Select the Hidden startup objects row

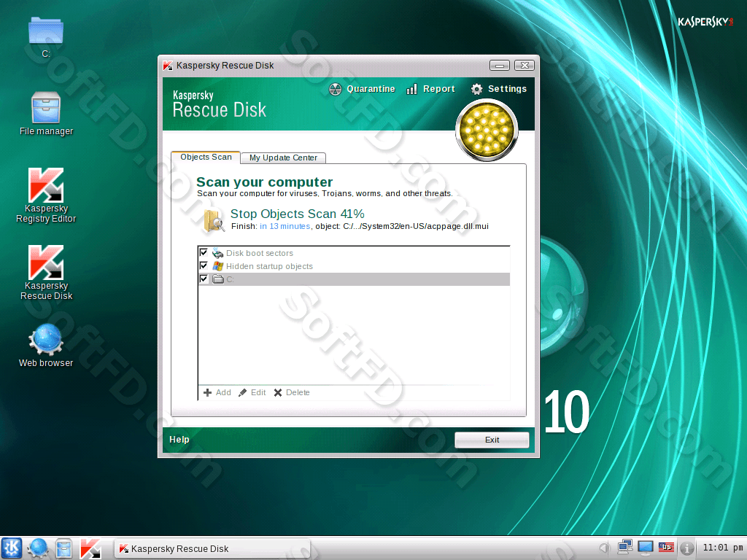coord(354,266)
